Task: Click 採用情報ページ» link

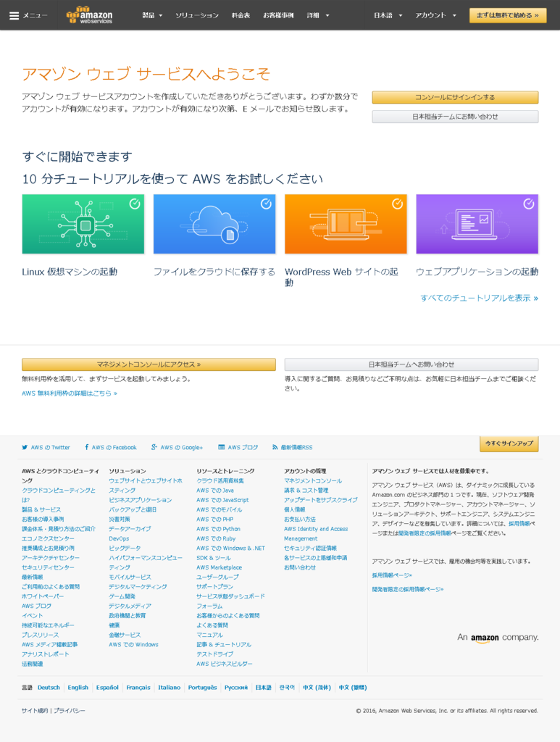Action: (392, 575)
